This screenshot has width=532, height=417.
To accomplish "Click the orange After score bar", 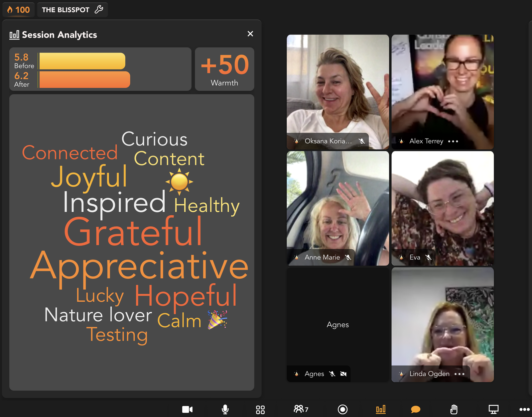I will coord(84,80).
